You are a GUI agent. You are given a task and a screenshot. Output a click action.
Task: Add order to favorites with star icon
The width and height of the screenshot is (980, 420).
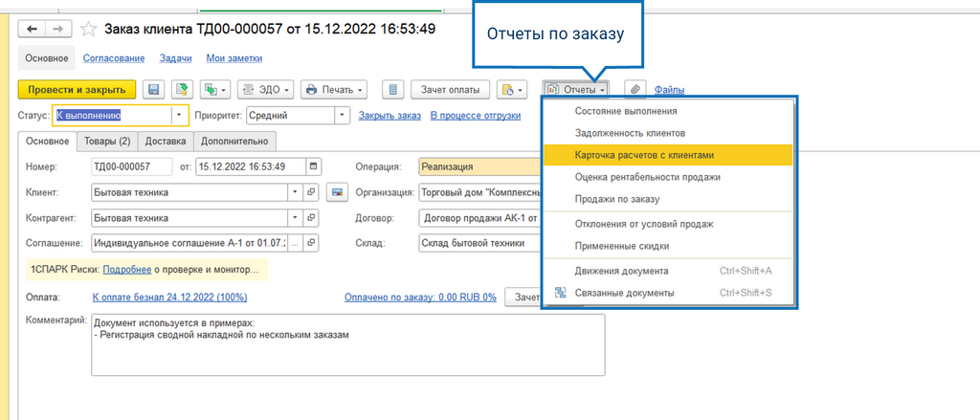coord(89,30)
